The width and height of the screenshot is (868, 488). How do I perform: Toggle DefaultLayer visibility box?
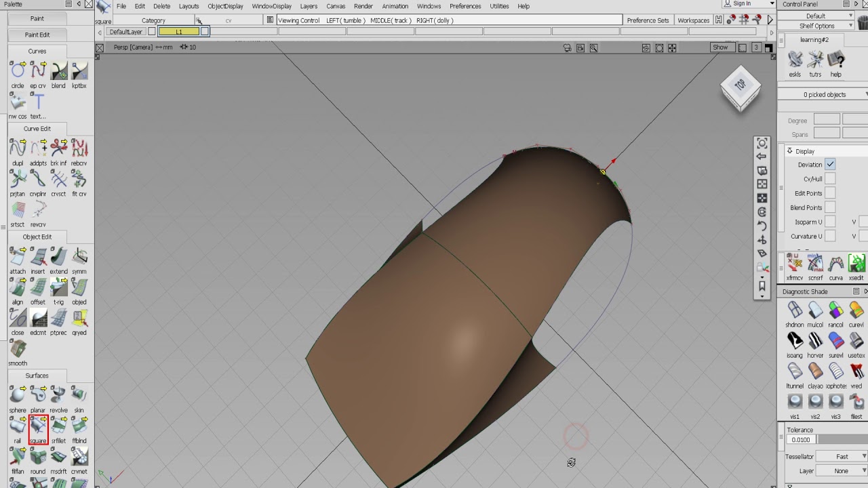click(x=152, y=31)
